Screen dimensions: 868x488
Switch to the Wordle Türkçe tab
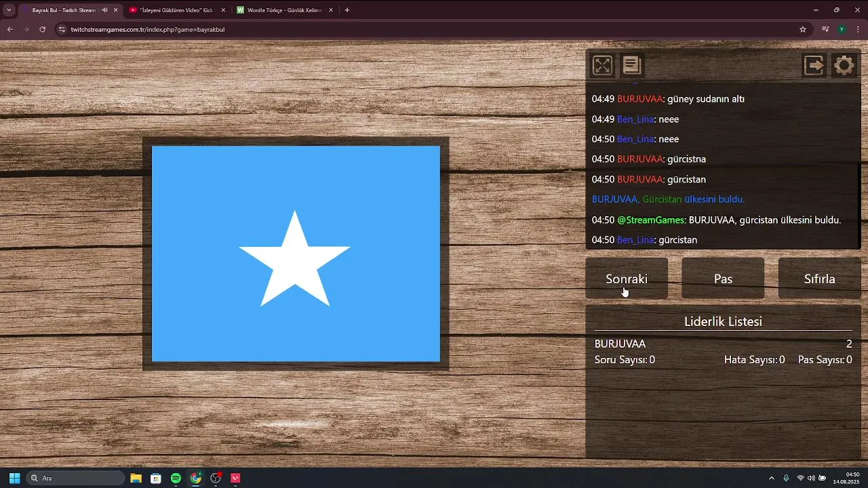[284, 10]
